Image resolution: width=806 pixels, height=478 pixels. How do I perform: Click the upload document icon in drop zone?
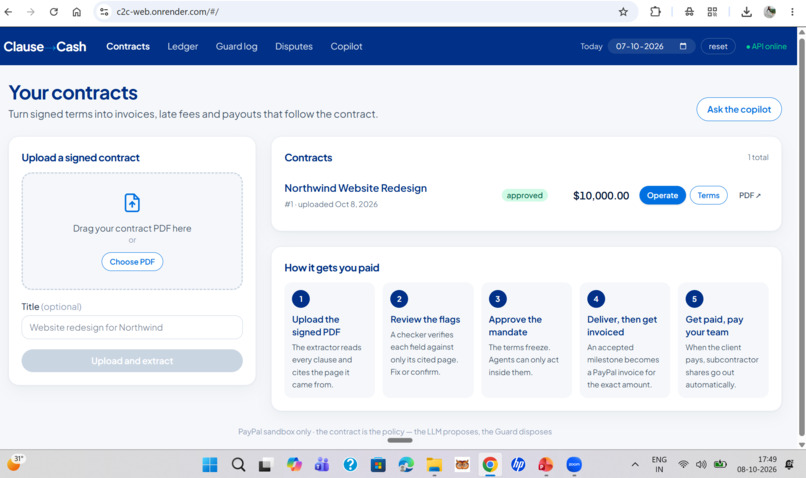tap(132, 203)
